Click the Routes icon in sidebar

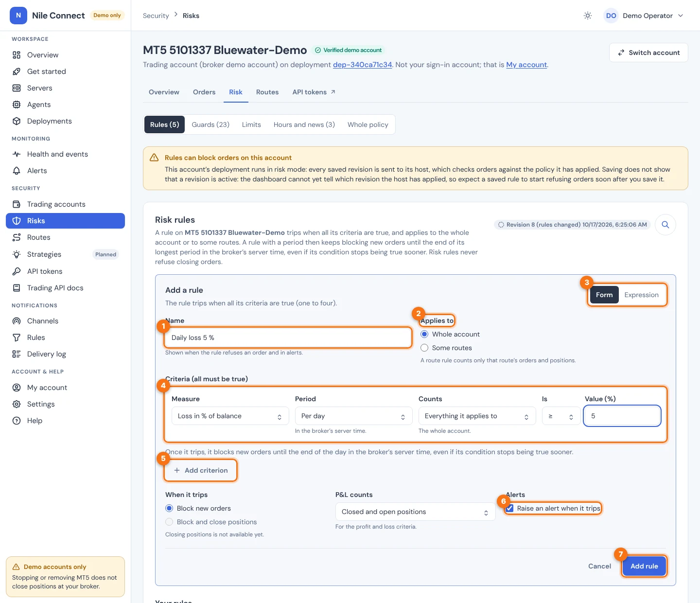click(17, 237)
